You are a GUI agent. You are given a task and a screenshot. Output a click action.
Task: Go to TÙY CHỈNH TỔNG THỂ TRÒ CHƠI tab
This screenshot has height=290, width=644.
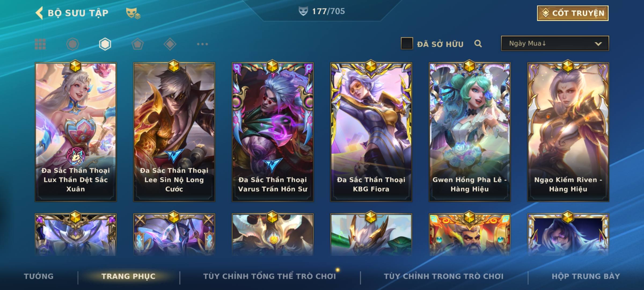(269, 276)
